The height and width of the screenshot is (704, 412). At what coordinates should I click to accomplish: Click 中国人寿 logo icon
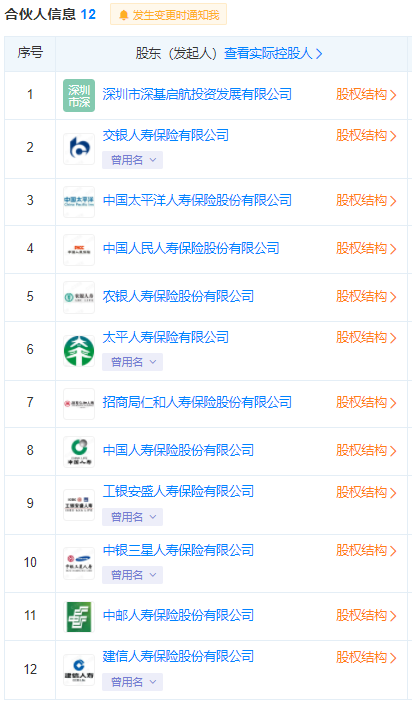click(x=79, y=452)
